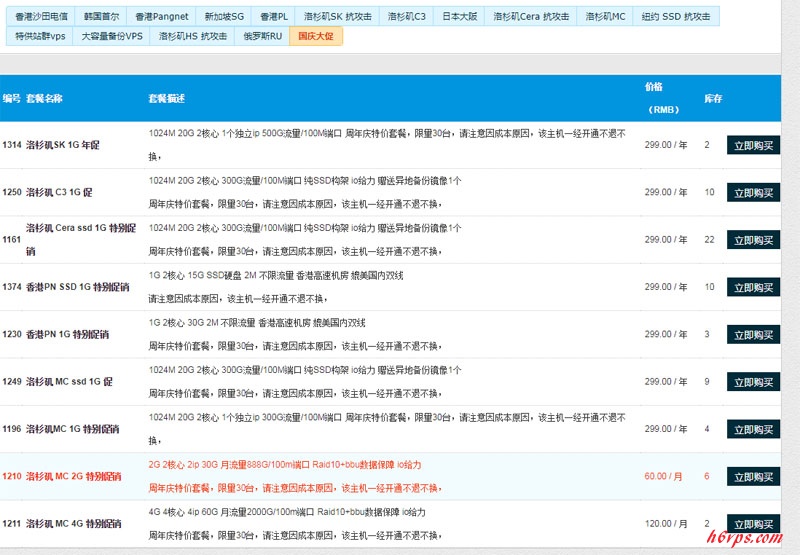Screen dimensions: 800x555
Task: Click the 价格 (RMB) column header
Action: 663,98
